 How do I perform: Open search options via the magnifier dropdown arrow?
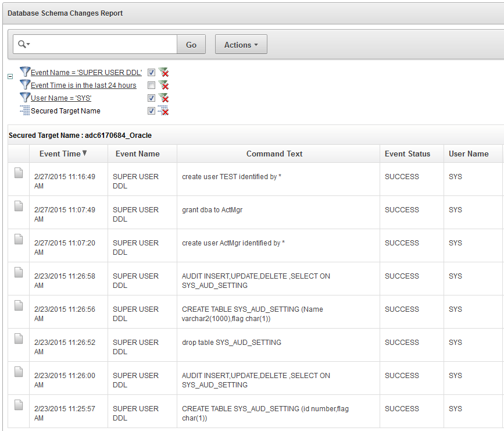coord(27,44)
